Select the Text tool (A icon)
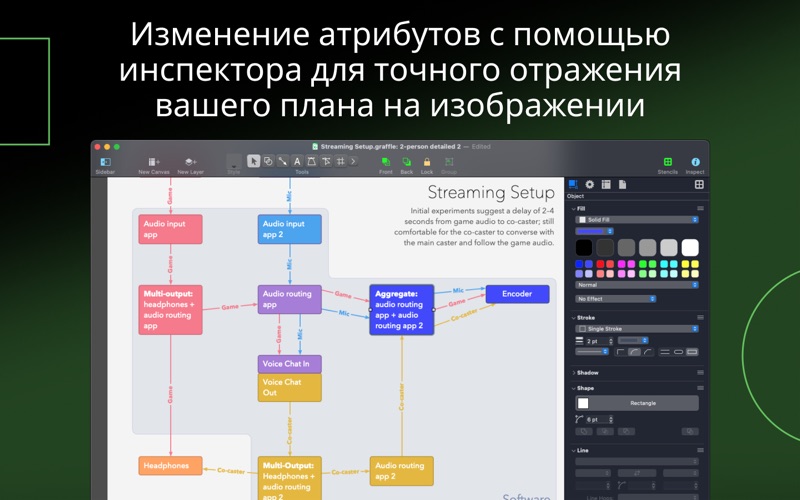 point(297,161)
